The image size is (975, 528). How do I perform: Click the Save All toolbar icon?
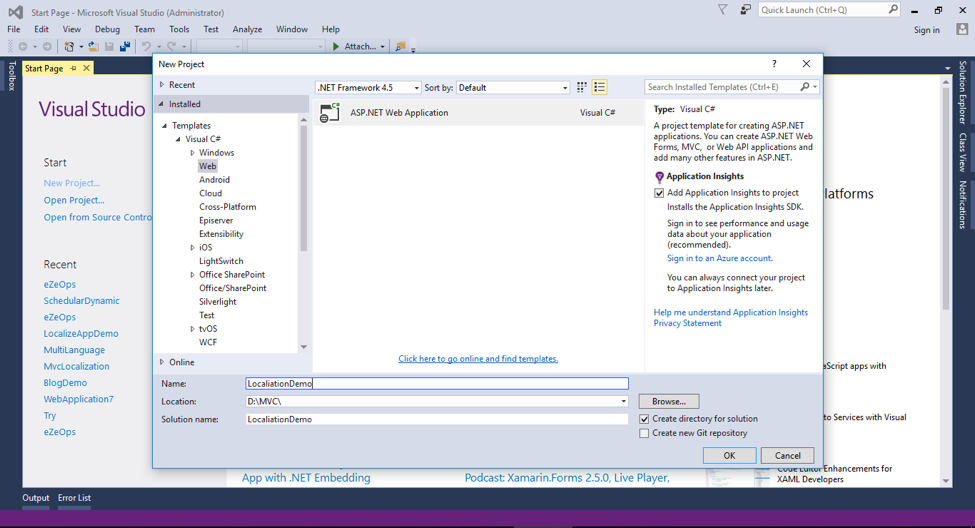pos(125,46)
